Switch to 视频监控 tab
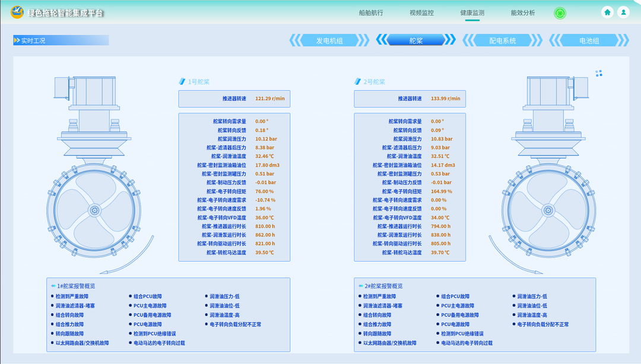 (421, 13)
